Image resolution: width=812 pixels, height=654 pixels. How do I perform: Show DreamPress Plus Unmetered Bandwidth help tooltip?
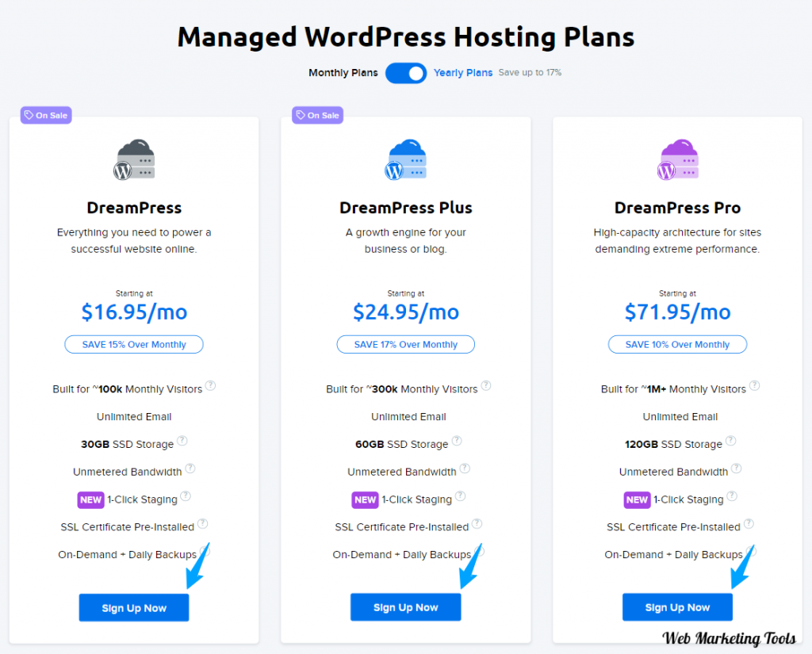coord(465,468)
